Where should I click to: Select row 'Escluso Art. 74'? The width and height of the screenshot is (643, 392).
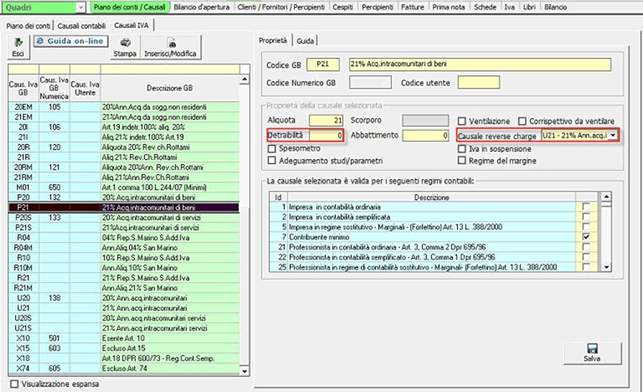(x=123, y=368)
